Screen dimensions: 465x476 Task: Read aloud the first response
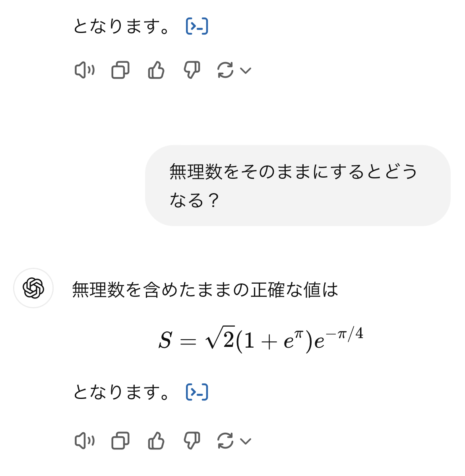coord(84,71)
